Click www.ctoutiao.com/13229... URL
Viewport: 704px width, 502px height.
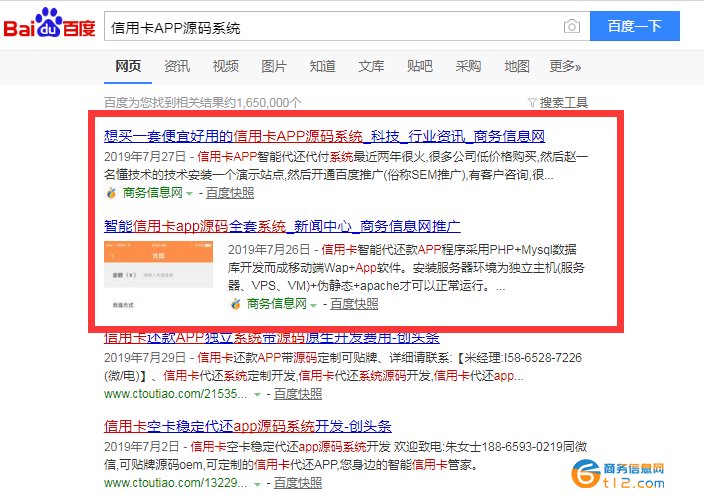[x=176, y=483]
